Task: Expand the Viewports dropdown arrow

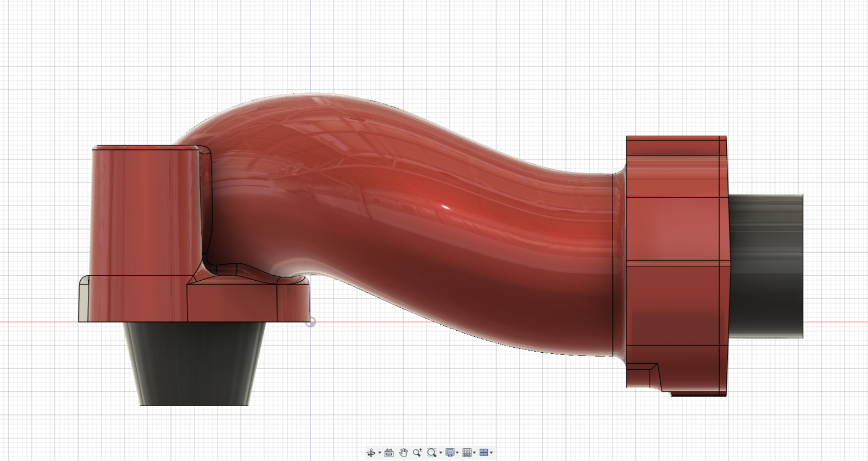Action: (491, 453)
